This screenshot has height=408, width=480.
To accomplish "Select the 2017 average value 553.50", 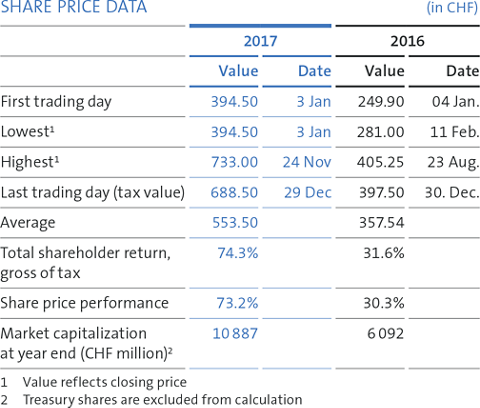I will [x=235, y=223].
